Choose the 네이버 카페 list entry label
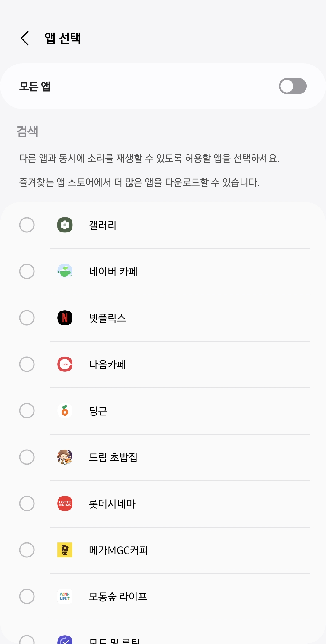326x644 pixels. [x=113, y=272]
